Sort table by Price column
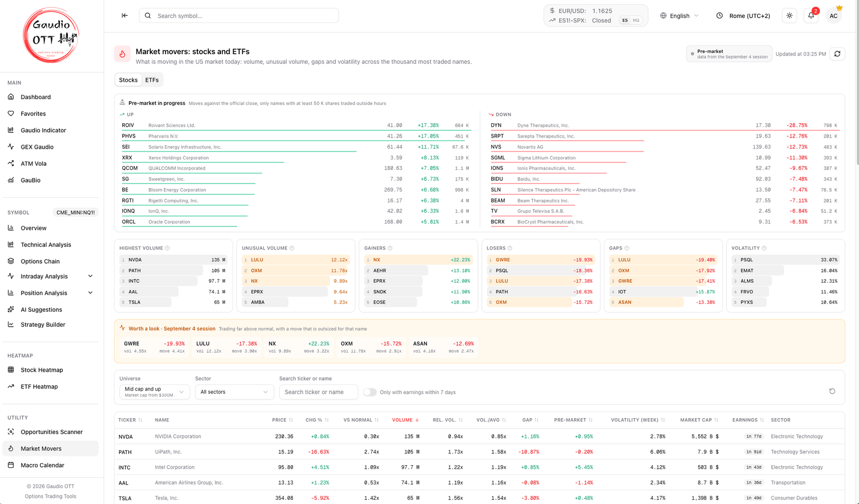 pyautogui.click(x=283, y=420)
